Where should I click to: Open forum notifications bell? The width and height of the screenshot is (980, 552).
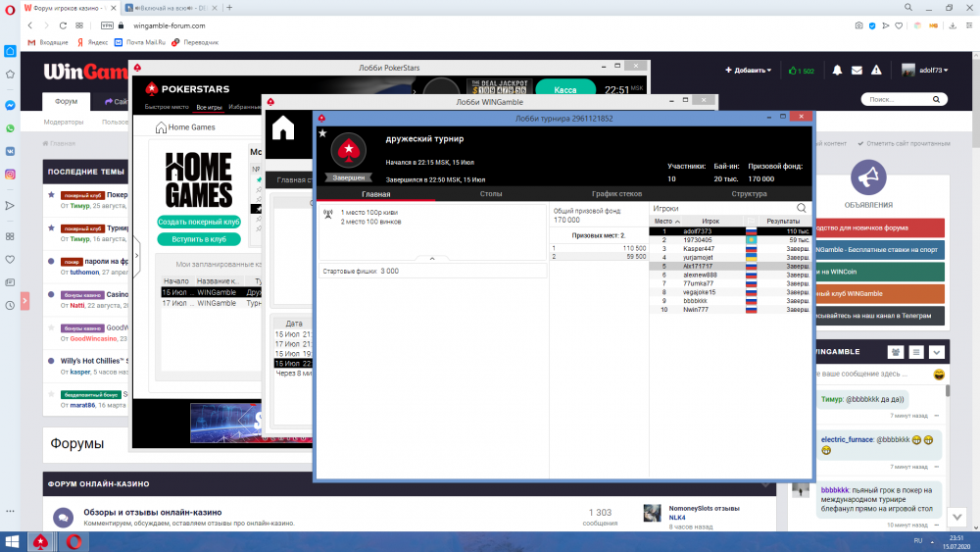(837, 71)
